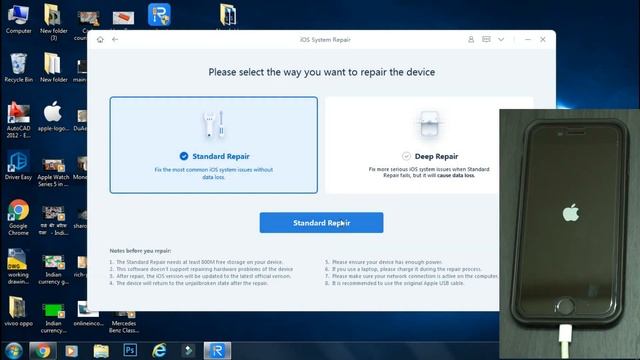640x360 pixels.
Task: Click the blue Standard Repair button
Action: click(x=321, y=223)
